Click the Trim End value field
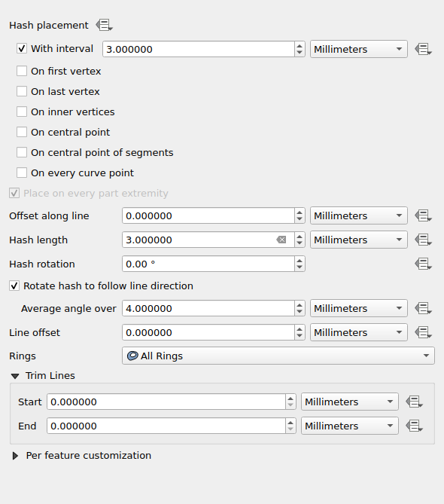Viewport: 444px width, 504px height. [x=166, y=426]
